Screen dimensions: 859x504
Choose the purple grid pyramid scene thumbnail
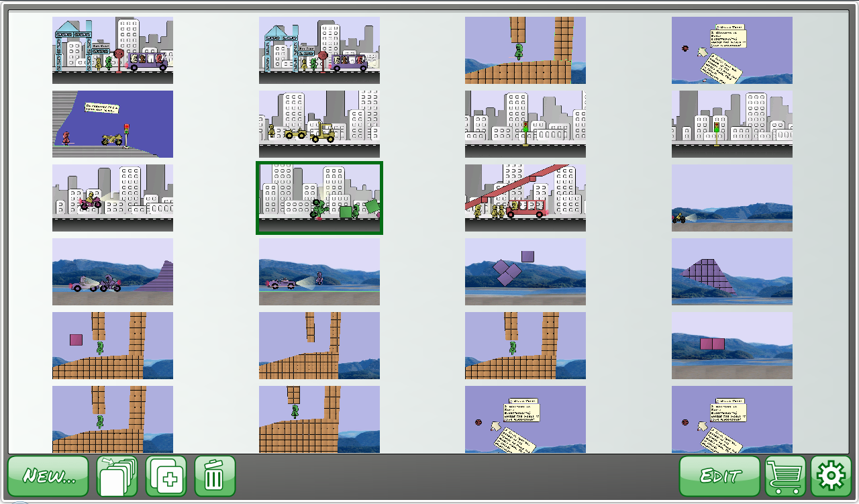click(x=732, y=272)
